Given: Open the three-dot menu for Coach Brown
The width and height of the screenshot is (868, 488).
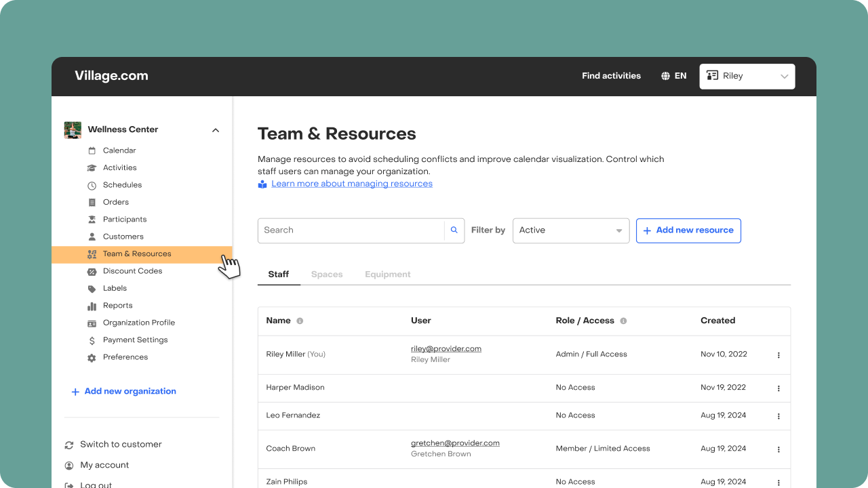Looking at the screenshot, I should [x=778, y=449].
